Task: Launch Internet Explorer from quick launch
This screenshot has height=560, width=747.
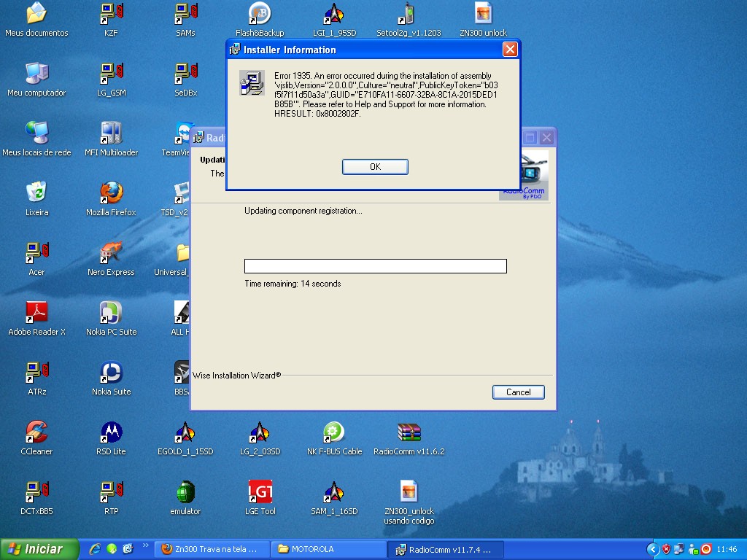Action: (95, 549)
